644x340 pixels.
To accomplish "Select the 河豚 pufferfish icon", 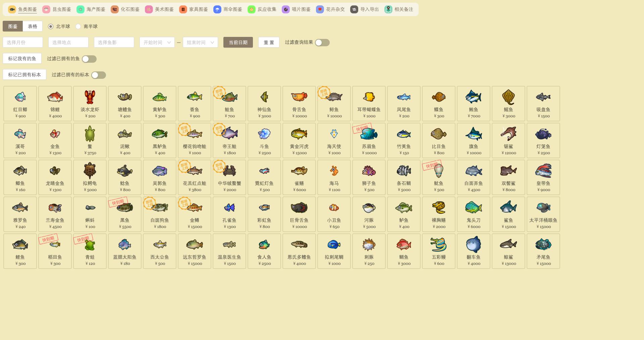I will (x=369, y=208).
